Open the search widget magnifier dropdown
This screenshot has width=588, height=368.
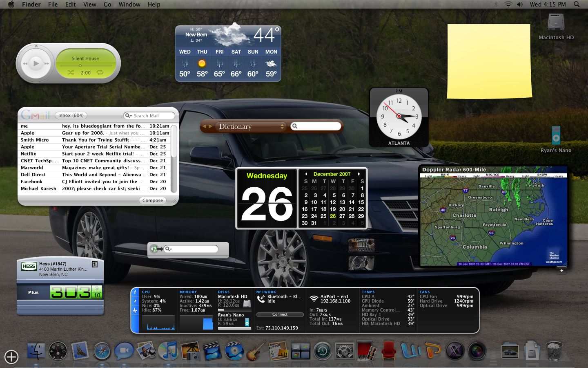[x=168, y=249]
